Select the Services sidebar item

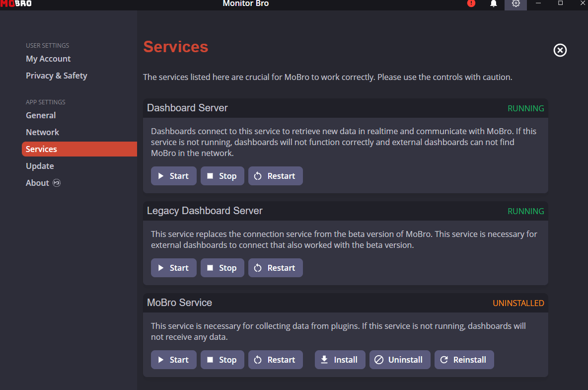[x=79, y=149]
